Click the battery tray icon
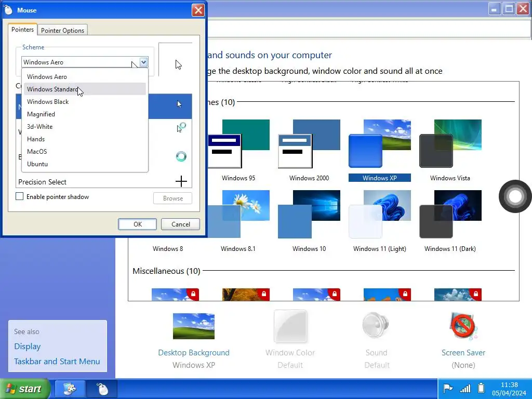The height and width of the screenshot is (399, 532). (x=481, y=388)
